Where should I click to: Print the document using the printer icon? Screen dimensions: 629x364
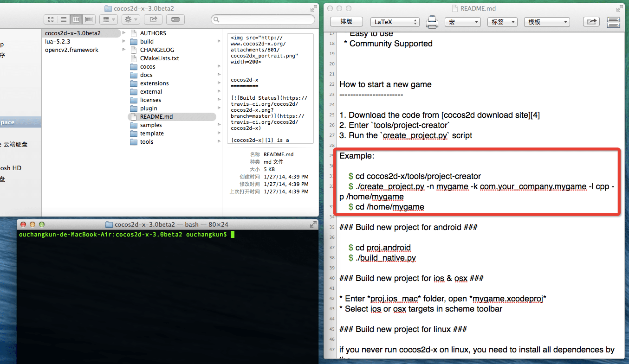432,22
